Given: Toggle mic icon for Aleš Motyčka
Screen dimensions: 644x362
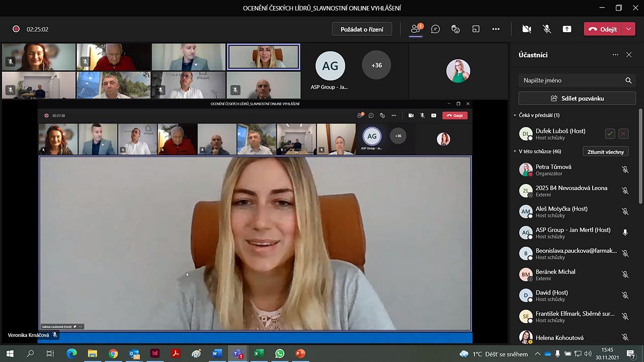Looking at the screenshot, I should (x=625, y=212).
